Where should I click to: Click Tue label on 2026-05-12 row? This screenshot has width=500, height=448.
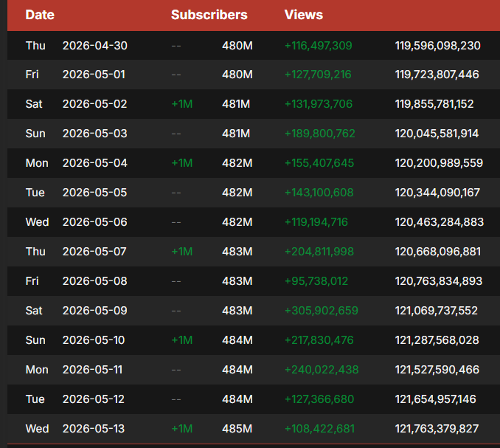[35, 399]
